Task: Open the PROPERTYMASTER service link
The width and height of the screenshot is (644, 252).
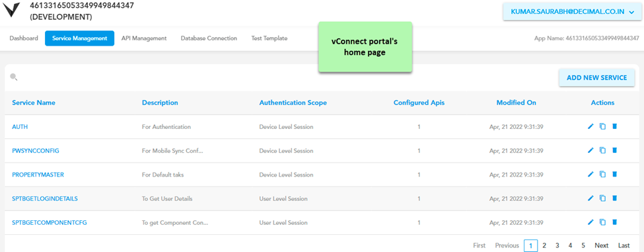Action: coord(38,175)
